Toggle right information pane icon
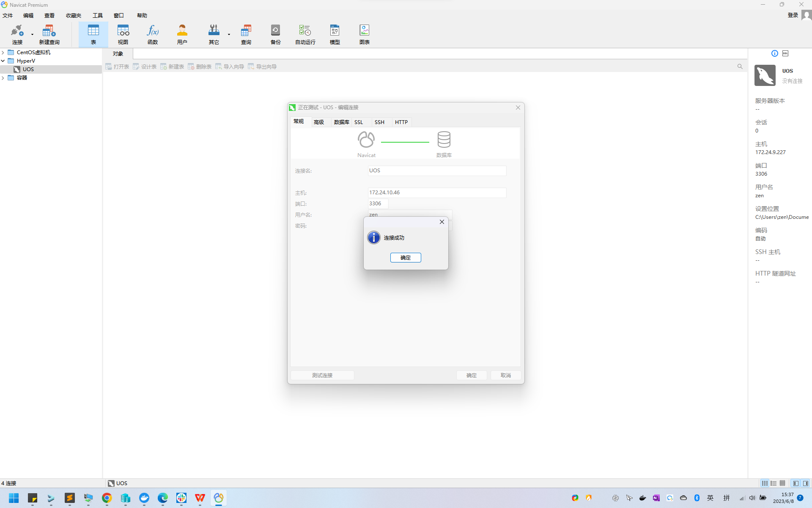This screenshot has height=508, width=812. pos(806,483)
